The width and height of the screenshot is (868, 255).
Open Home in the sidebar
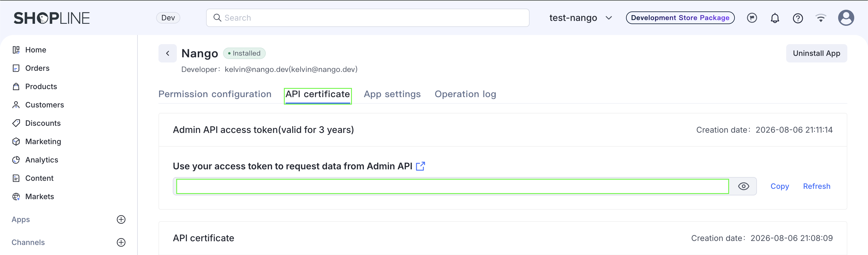(x=36, y=50)
